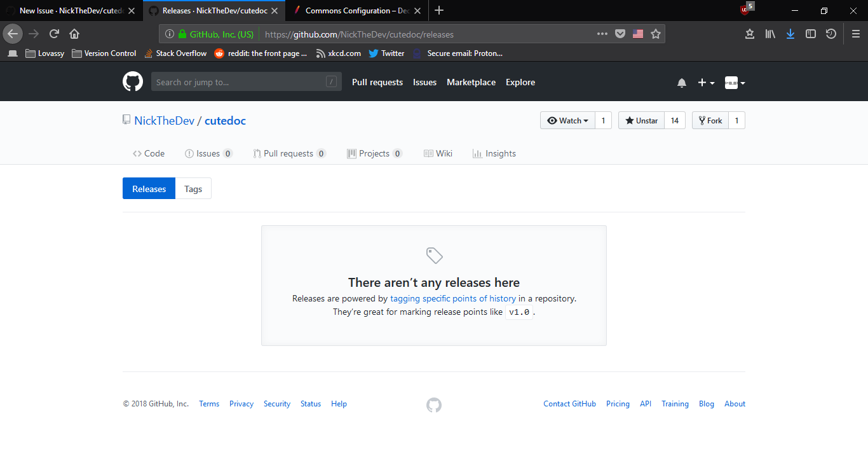
Task: Expand the create new plus dropdown
Action: [706, 83]
